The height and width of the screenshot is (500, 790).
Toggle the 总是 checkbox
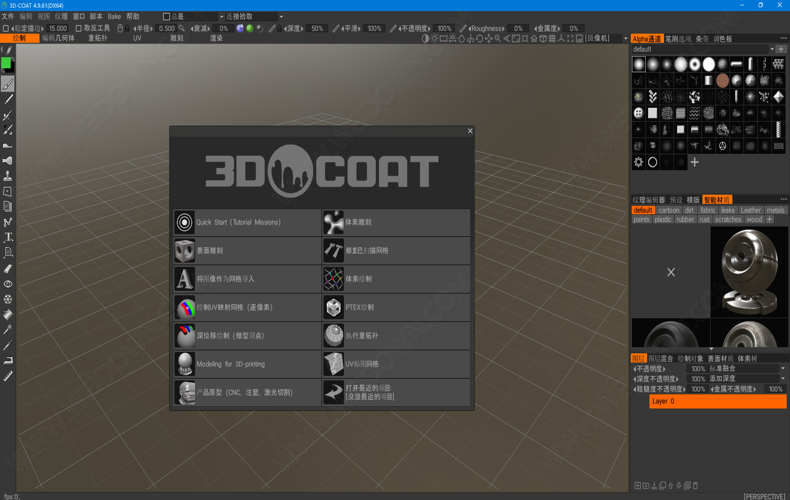pos(166,17)
